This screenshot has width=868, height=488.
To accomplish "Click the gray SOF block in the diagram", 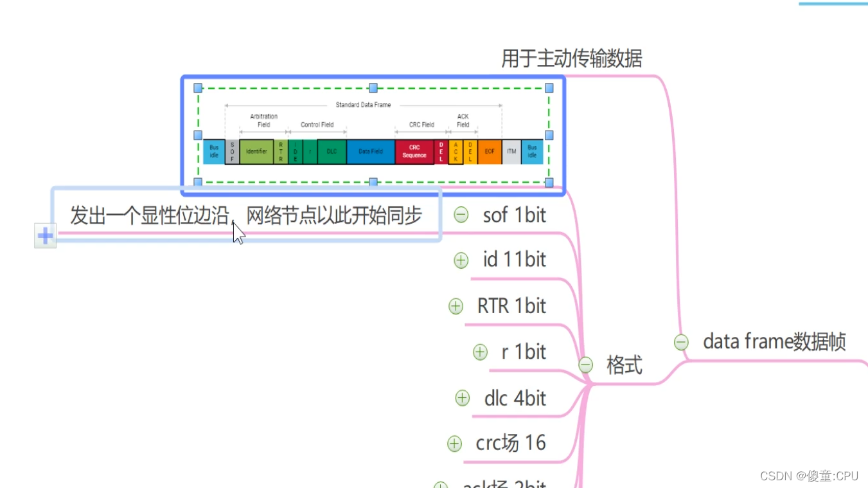I will pyautogui.click(x=231, y=151).
